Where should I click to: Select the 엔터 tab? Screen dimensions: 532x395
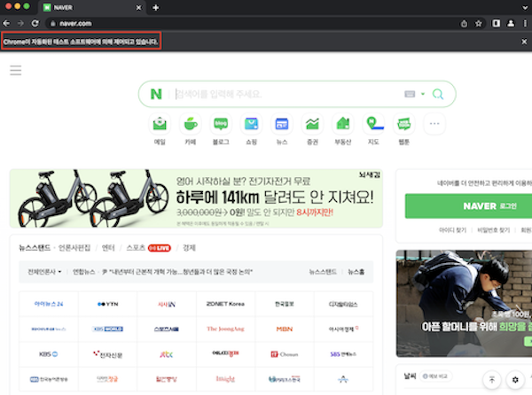click(108, 248)
